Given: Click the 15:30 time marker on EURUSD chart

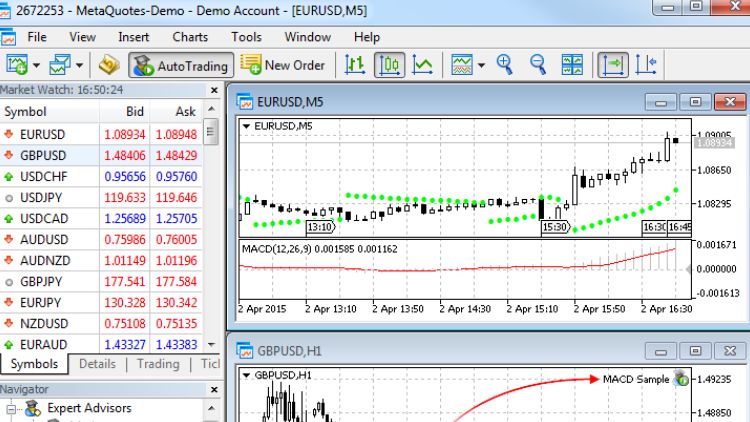Looking at the screenshot, I should click(x=555, y=227).
